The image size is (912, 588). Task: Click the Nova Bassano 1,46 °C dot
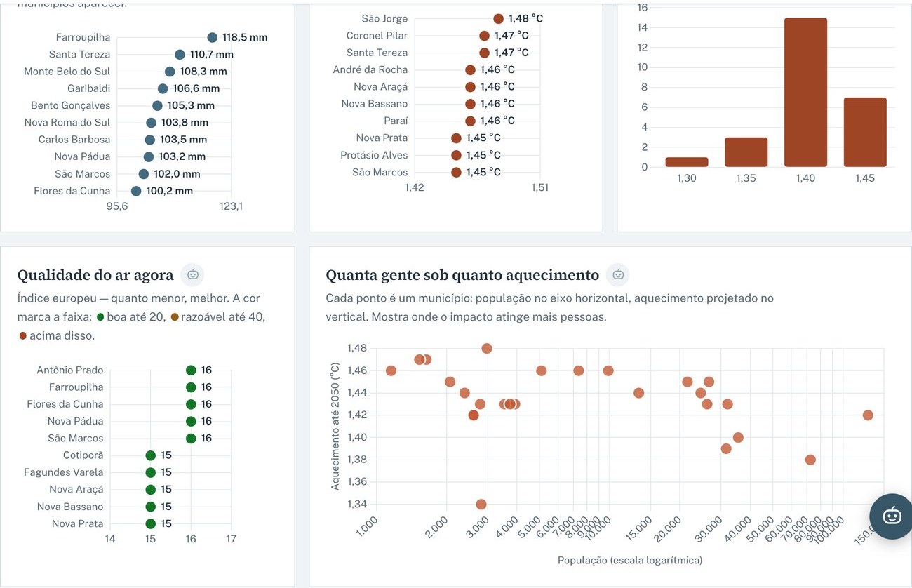470,104
